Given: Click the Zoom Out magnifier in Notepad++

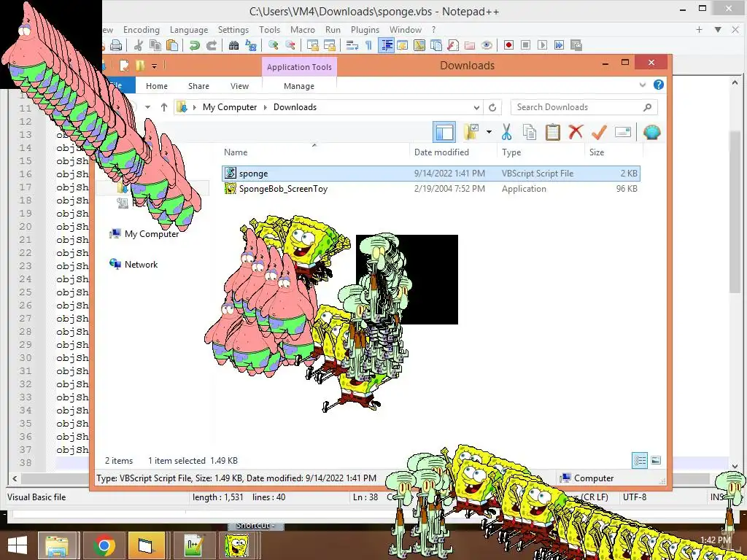Looking at the screenshot, I should [x=290, y=45].
